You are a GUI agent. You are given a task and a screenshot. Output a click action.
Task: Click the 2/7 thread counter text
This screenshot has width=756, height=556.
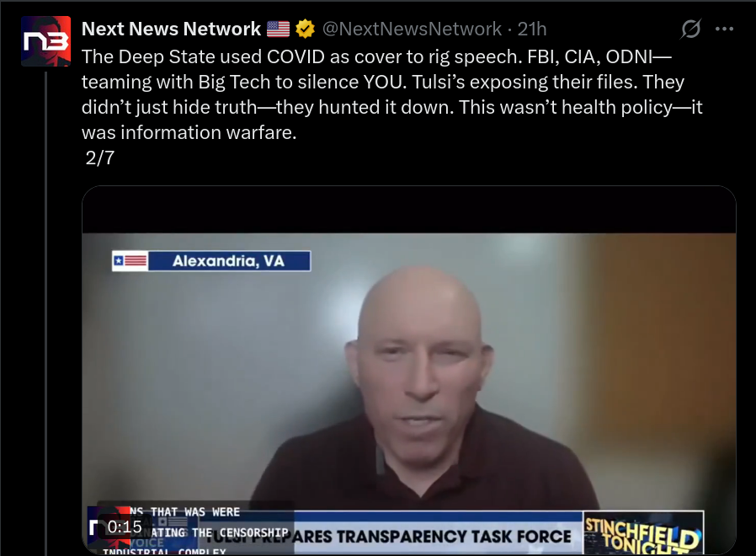100,158
